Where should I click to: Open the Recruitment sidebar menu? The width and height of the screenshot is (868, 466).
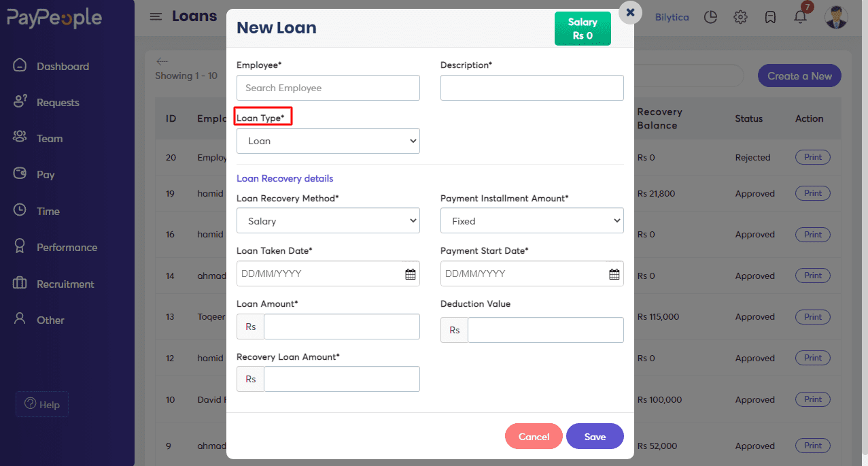(65, 284)
